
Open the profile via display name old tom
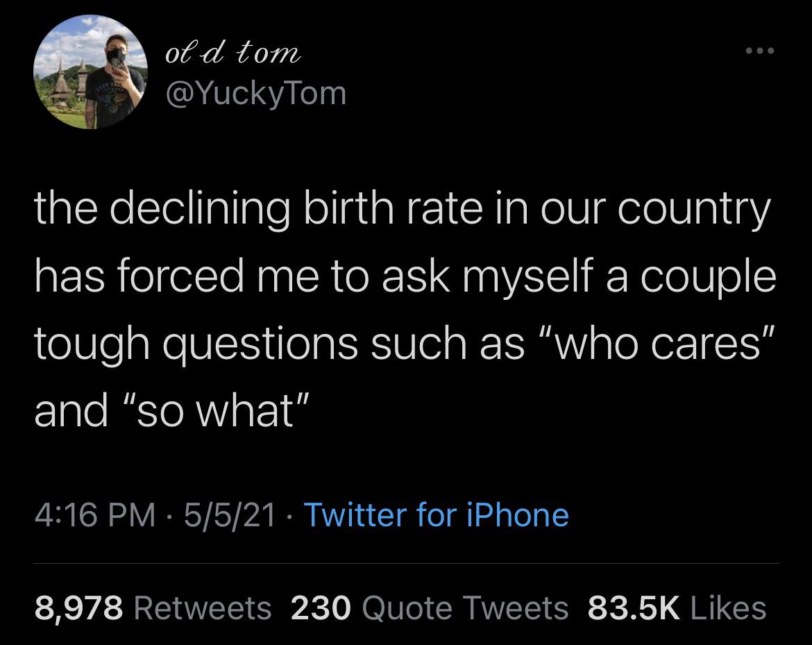coord(233,53)
